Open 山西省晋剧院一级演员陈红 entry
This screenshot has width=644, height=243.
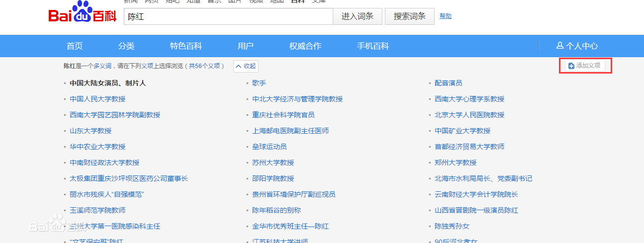pos(476,210)
